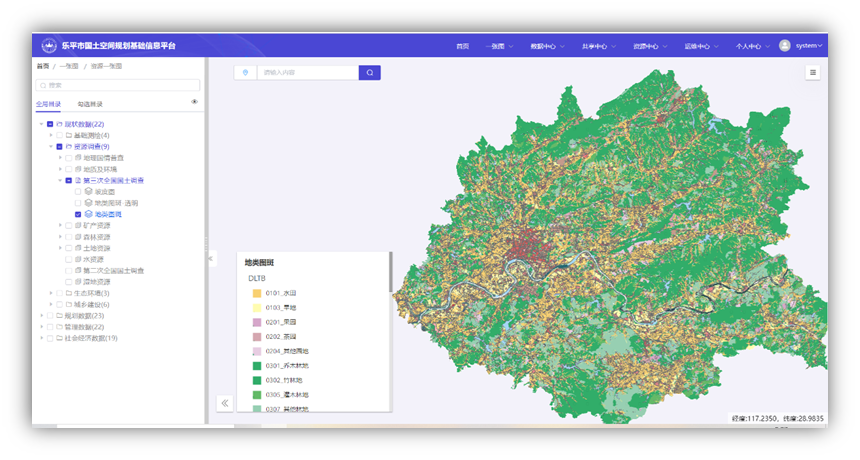Switch to the 勾选目录 tab

click(x=90, y=104)
